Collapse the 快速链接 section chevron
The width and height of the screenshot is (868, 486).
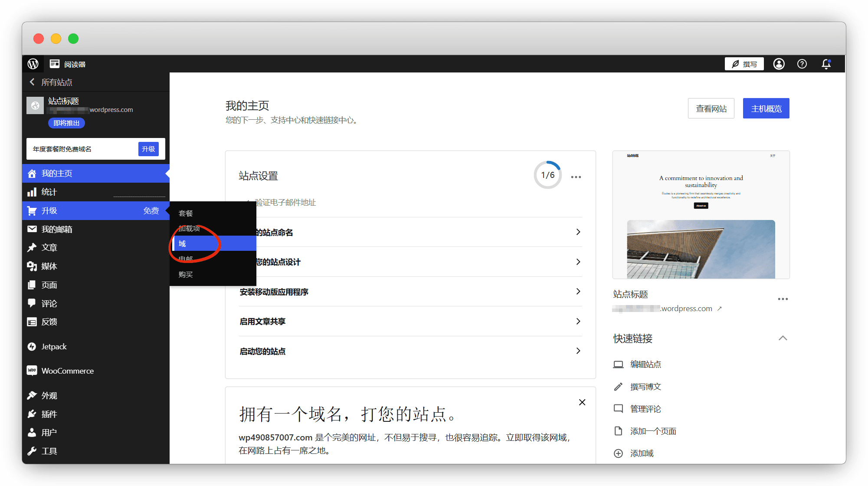click(x=783, y=338)
